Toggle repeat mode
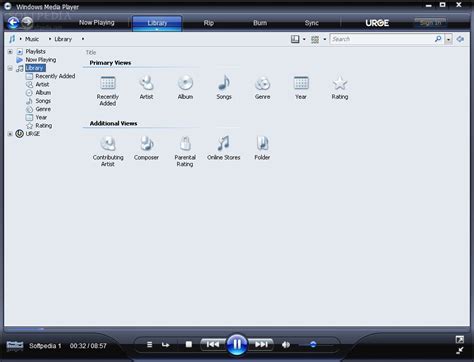474x362 pixels. click(x=166, y=345)
